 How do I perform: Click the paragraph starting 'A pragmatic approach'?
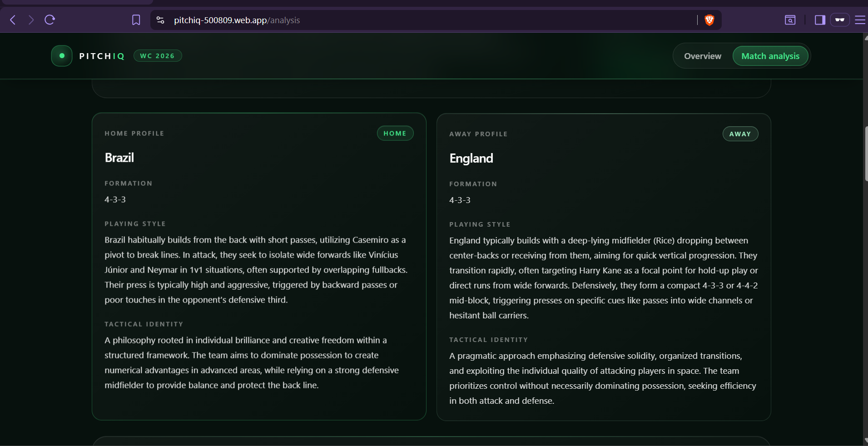[603, 378]
